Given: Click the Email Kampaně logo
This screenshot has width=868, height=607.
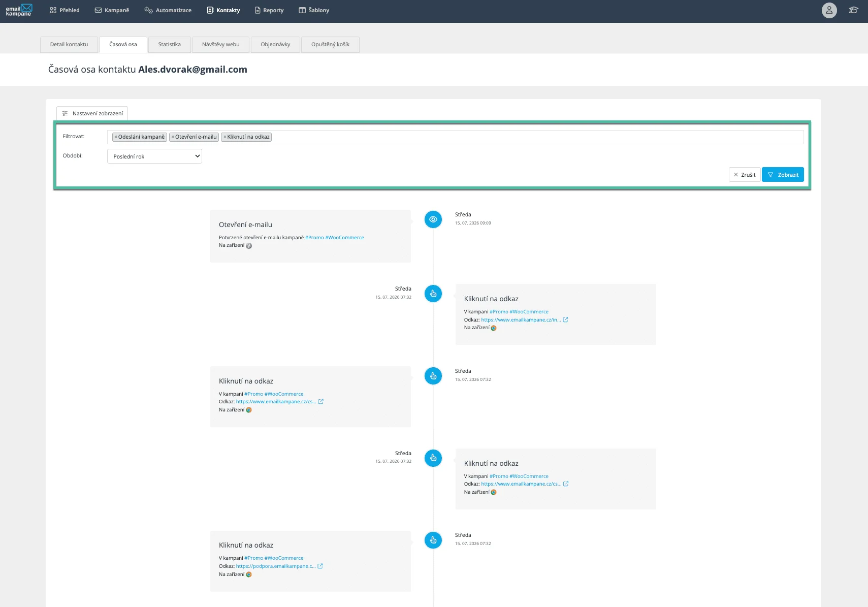Looking at the screenshot, I should pos(19,10).
